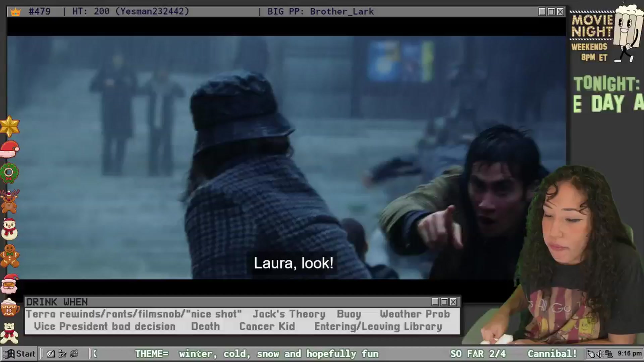Screen dimensions: 644x362
Task: Click the DRINK WHEN window title
Action: [x=57, y=302]
